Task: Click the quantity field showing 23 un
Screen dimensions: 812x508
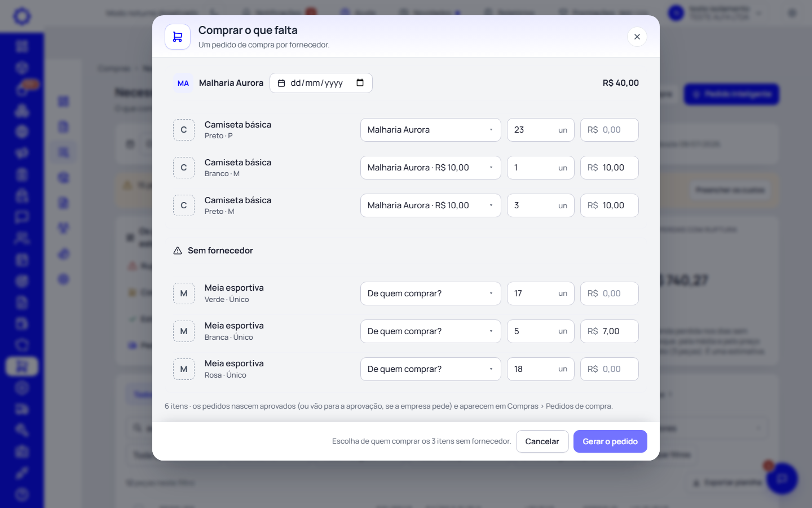Action: tap(541, 130)
